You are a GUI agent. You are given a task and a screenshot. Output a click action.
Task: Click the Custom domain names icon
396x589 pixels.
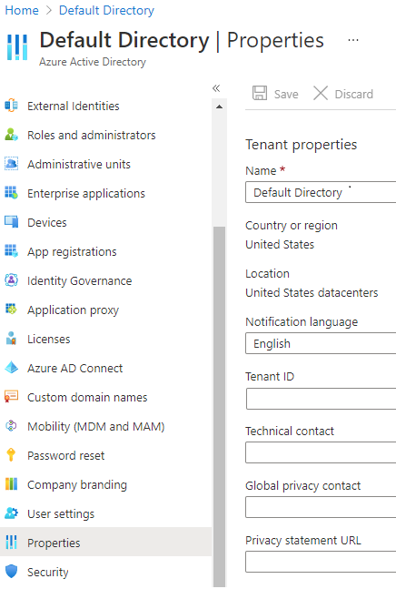(11, 397)
